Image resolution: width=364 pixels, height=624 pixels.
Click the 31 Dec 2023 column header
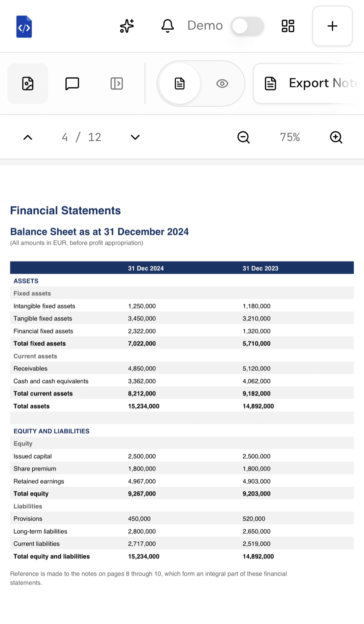click(x=261, y=268)
